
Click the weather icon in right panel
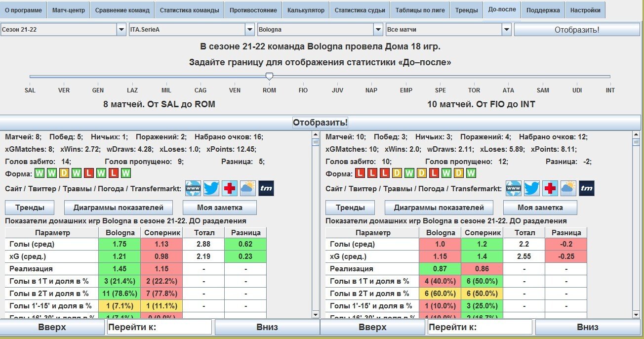pyautogui.click(x=568, y=188)
